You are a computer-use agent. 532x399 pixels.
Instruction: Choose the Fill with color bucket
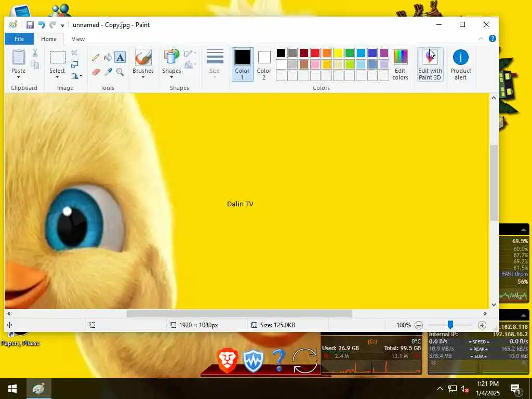coord(108,57)
